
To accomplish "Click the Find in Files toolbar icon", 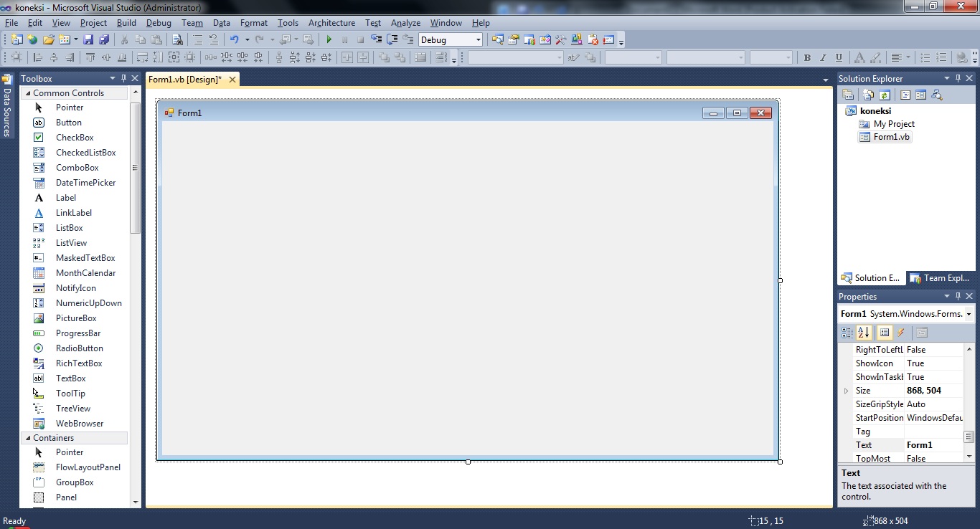I will 177,39.
